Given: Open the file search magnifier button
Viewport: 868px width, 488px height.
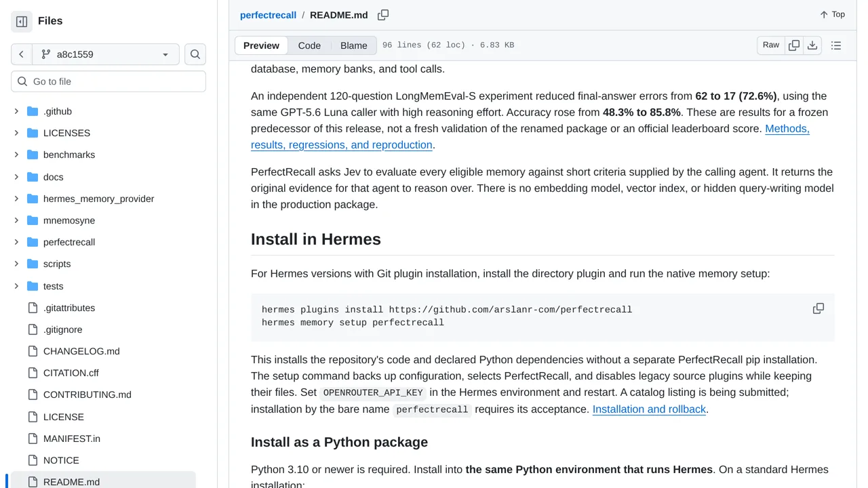Looking at the screenshot, I should (x=195, y=54).
